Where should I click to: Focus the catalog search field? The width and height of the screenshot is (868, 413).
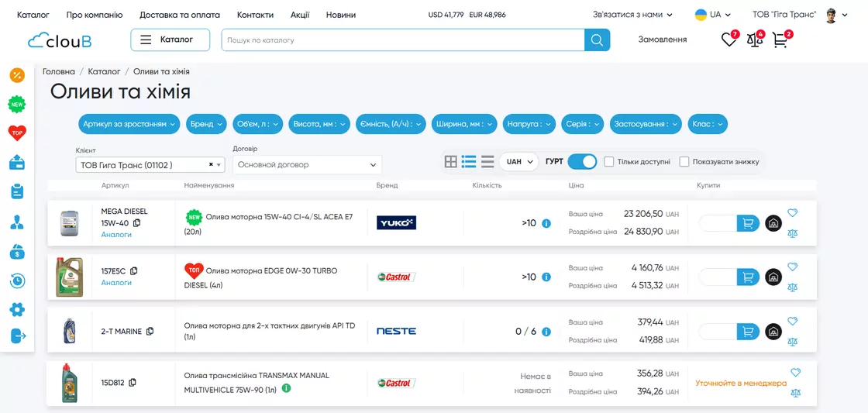[x=403, y=40]
